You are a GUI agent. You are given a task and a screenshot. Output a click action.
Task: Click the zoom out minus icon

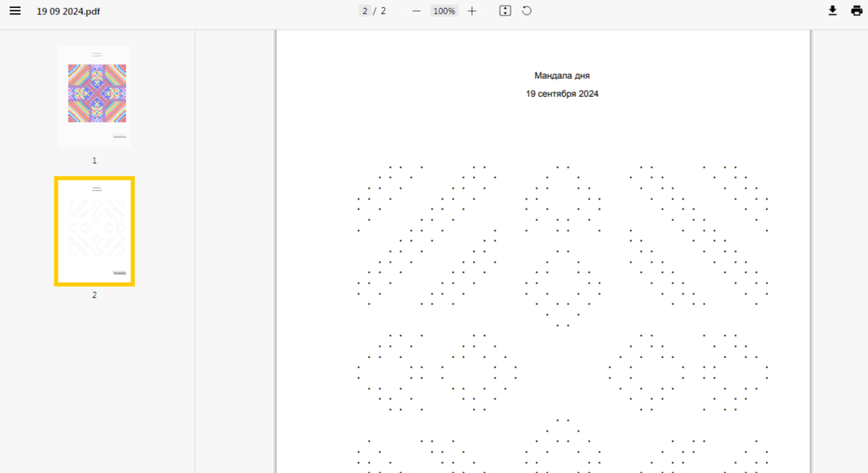click(x=416, y=11)
